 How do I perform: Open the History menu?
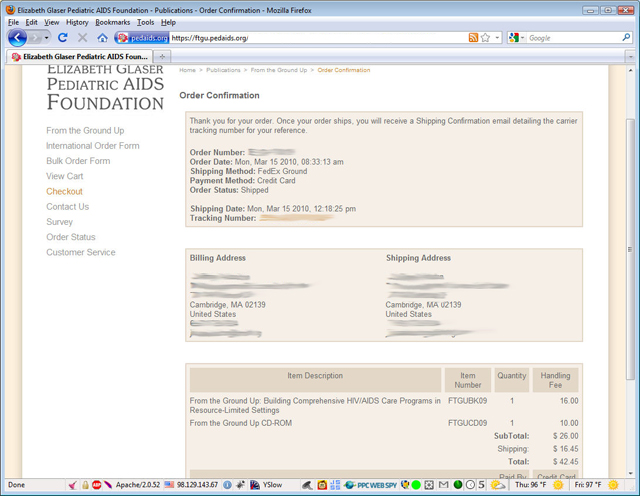point(77,22)
